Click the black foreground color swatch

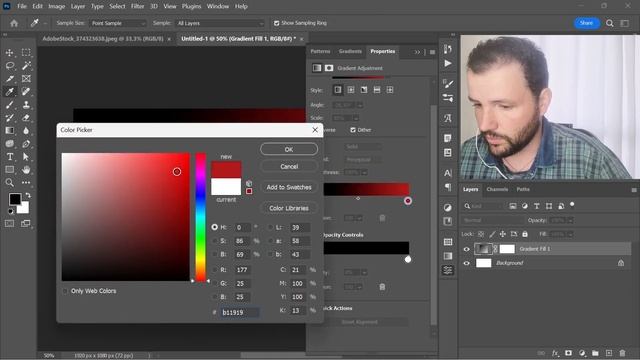[15, 199]
